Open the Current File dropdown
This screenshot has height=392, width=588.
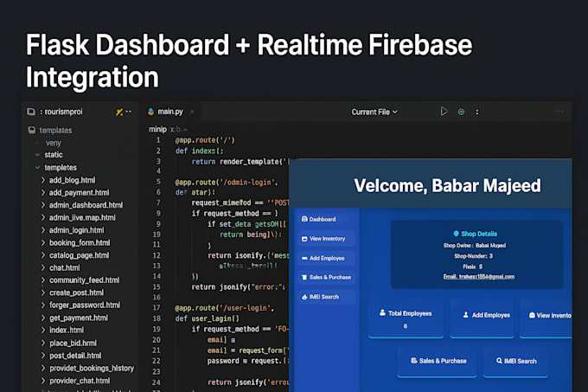(374, 112)
